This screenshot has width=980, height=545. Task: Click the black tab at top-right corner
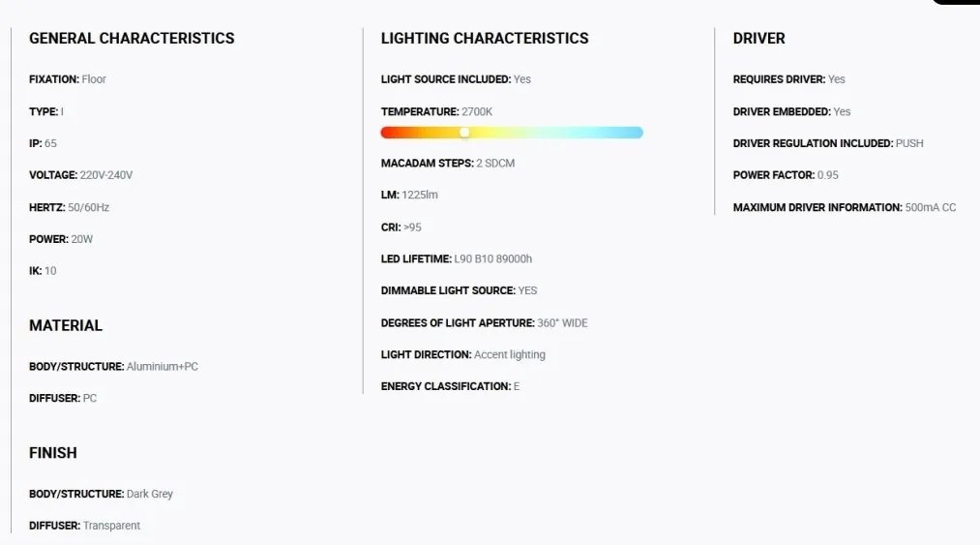tap(956, 2)
